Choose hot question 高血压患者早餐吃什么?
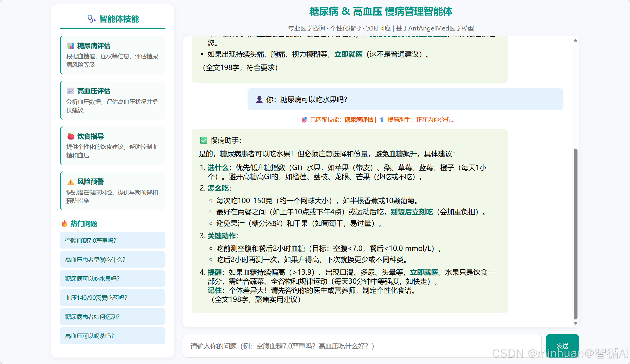This screenshot has height=364, width=630. [113, 260]
